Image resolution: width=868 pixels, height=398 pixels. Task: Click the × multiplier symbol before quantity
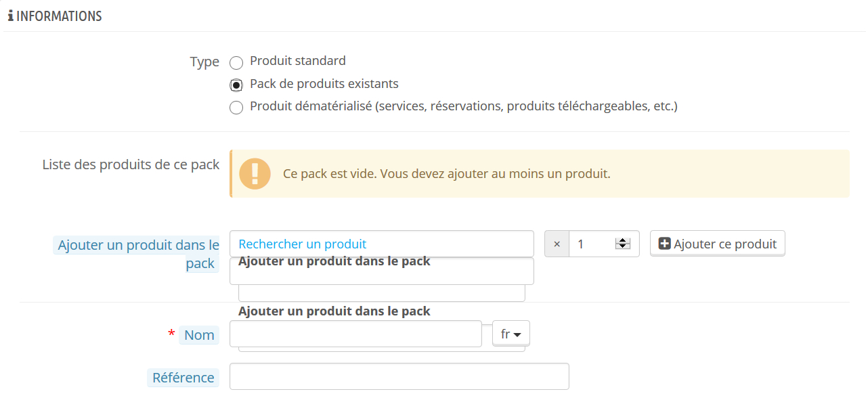coord(557,244)
